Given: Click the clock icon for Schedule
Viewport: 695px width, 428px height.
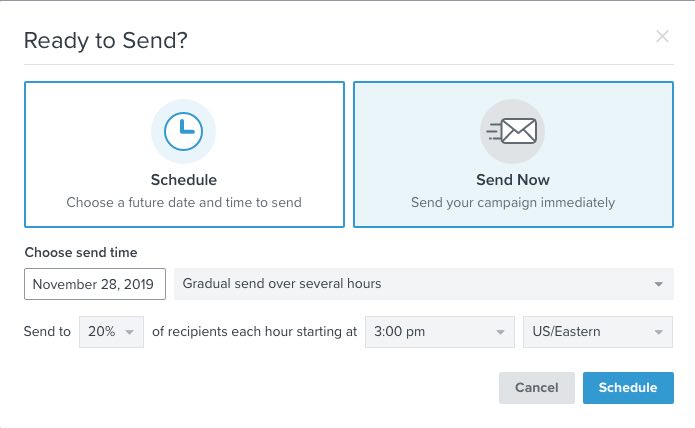Looking at the screenshot, I should [x=183, y=131].
